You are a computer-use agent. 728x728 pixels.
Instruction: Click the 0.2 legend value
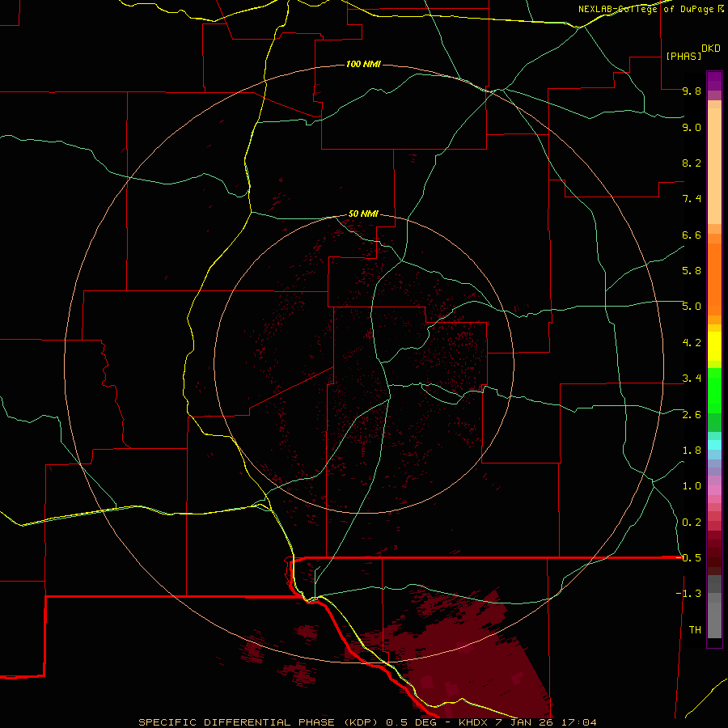[x=692, y=523]
